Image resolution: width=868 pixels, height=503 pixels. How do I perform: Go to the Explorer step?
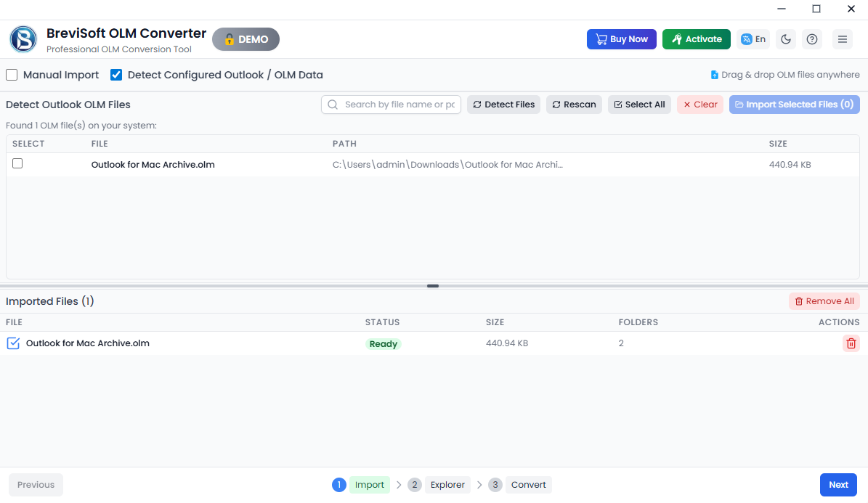click(447, 485)
